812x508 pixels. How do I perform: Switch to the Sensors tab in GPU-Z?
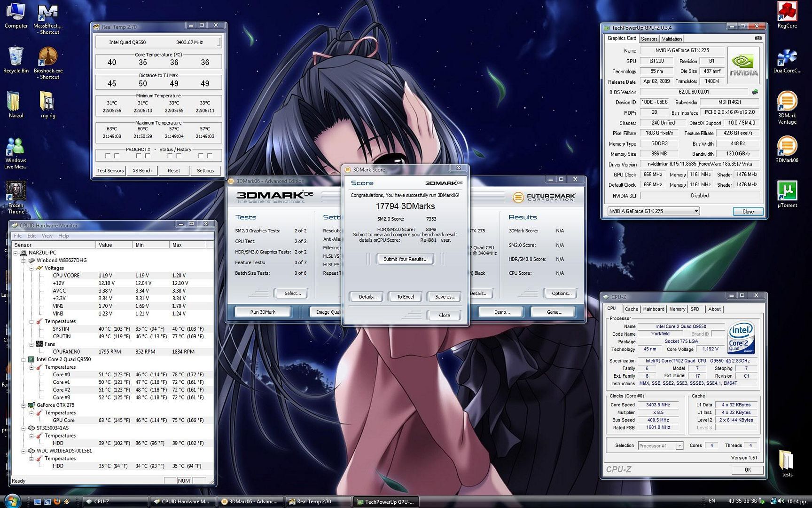click(649, 39)
